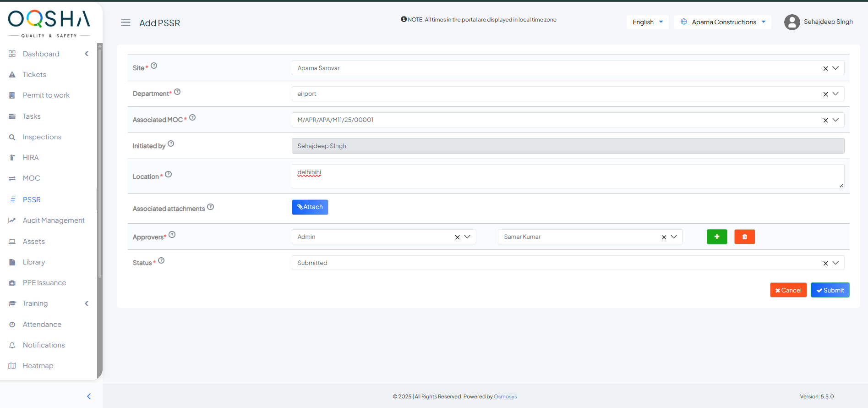Open Permit to work in sidebar
Screen dimensions: 868x408
point(46,95)
